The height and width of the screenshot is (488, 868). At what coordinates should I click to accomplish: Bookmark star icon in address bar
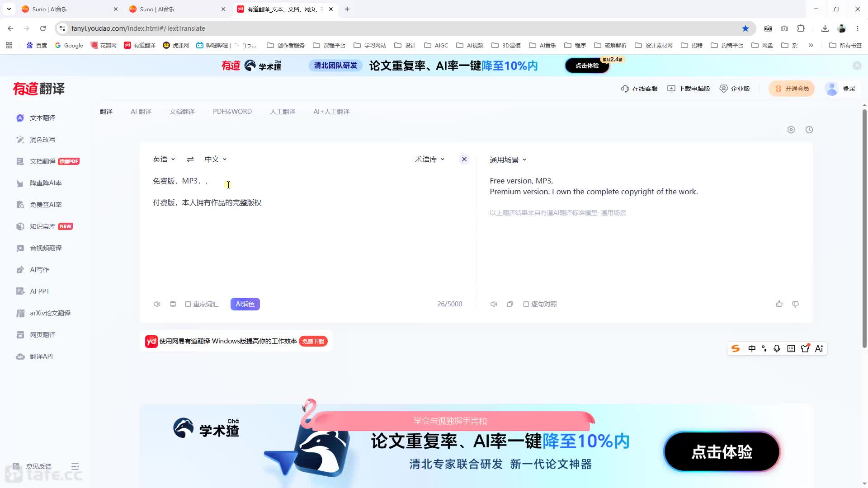point(745,28)
